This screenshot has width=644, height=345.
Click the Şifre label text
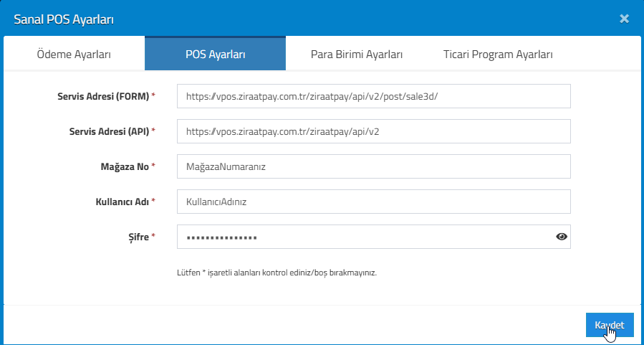(x=138, y=237)
